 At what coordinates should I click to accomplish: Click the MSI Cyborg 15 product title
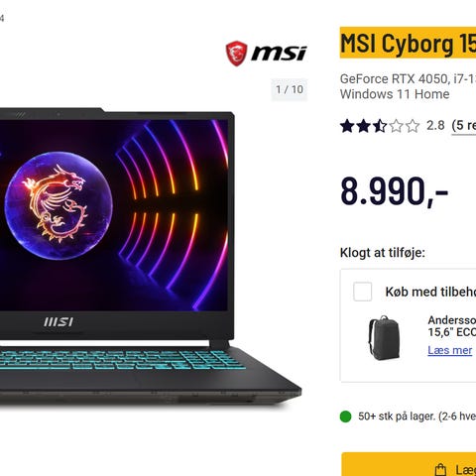pos(408,43)
